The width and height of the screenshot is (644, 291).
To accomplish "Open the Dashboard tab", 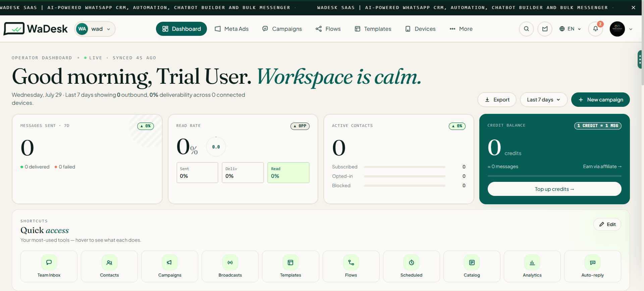I will click(x=181, y=29).
